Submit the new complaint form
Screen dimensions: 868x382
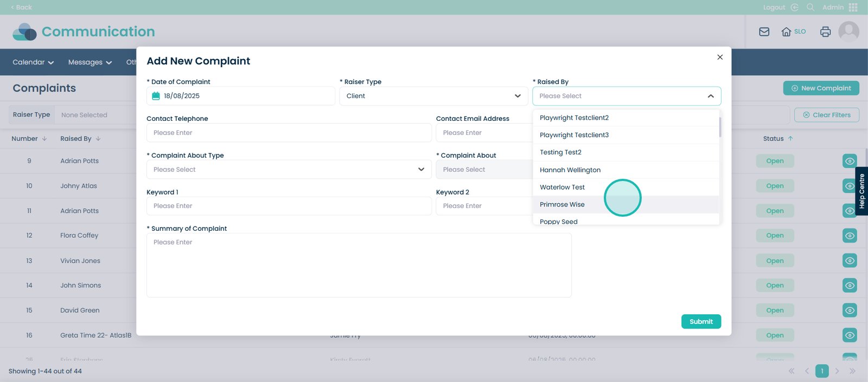pyautogui.click(x=701, y=321)
